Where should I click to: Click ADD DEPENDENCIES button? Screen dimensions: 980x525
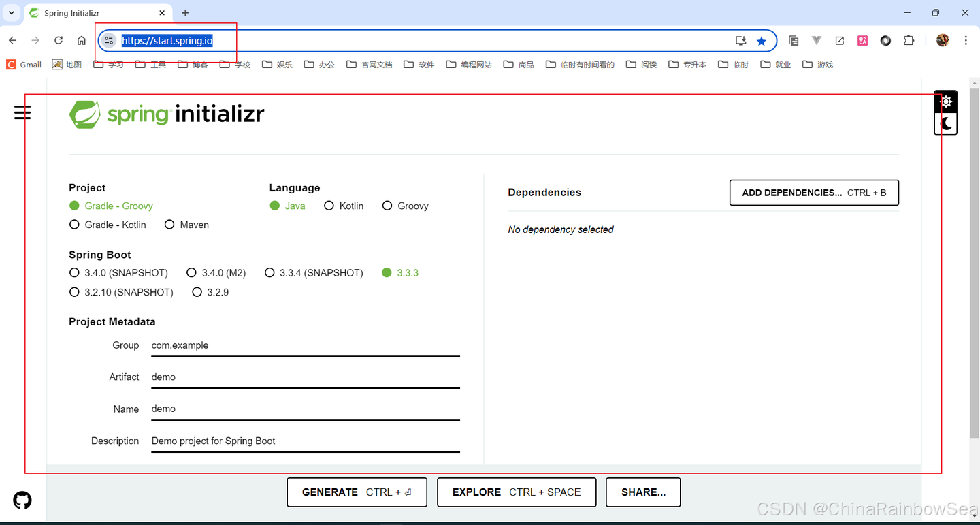click(x=814, y=193)
